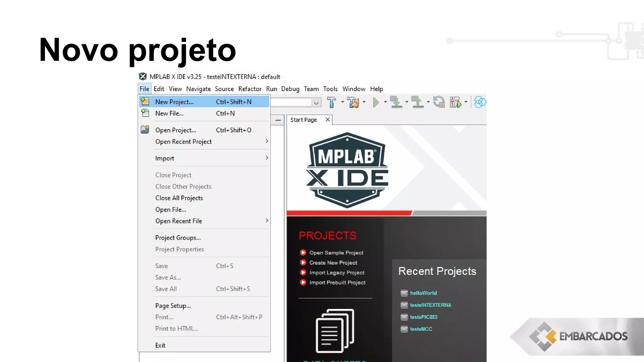Expand dropdown arrow next to Program Device
This screenshot has width=644, height=362.
[407, 102]
